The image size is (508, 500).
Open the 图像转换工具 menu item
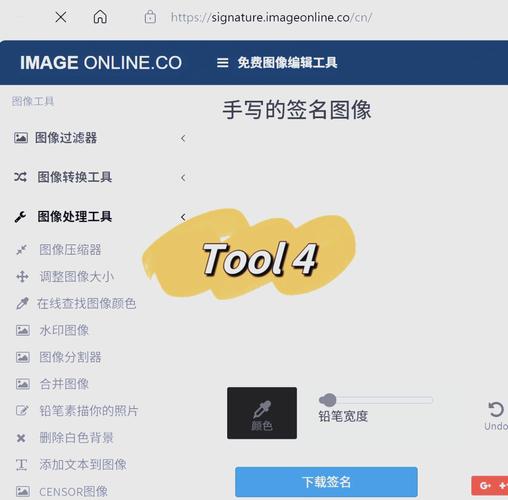point(75,177)
